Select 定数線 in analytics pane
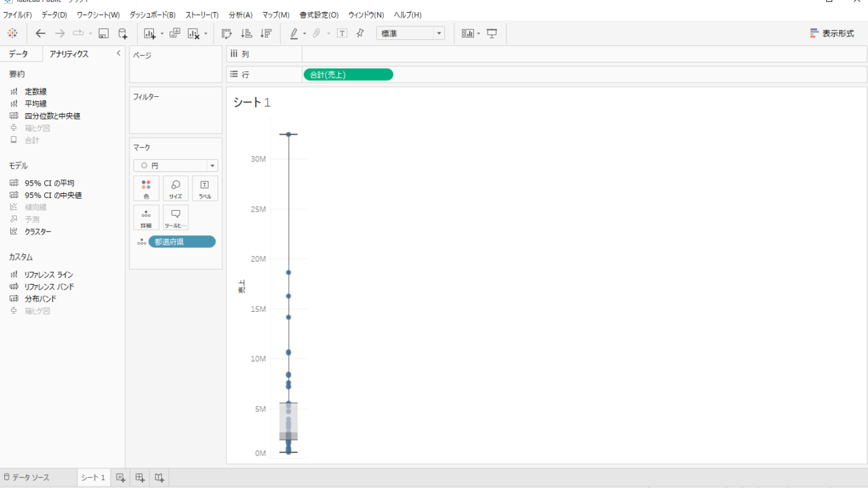Viewport: 868px width, 488px height. tap(35, 91)
